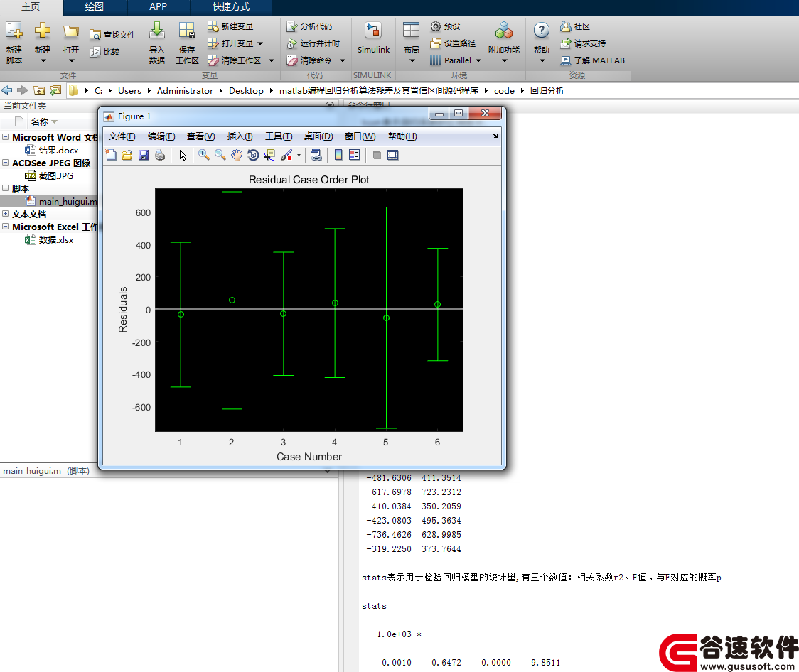Open the Layout (布局) dropdown
799x672 pixels.
pos(412,60)
